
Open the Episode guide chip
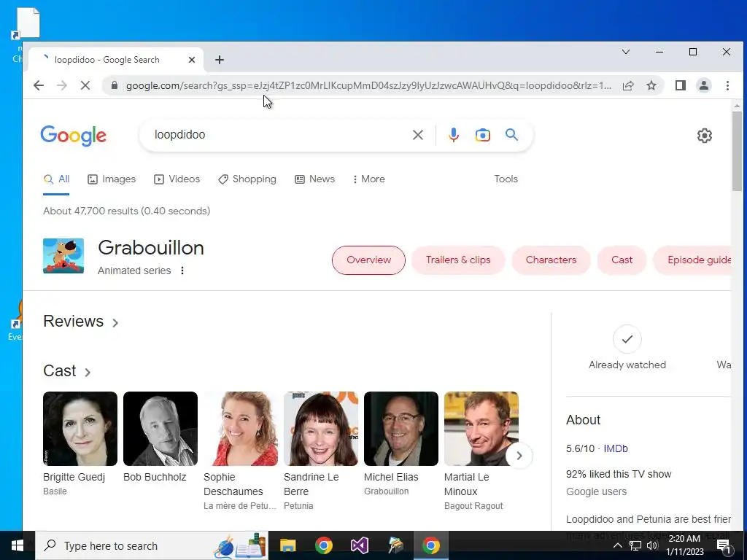(x=692, y=260)
